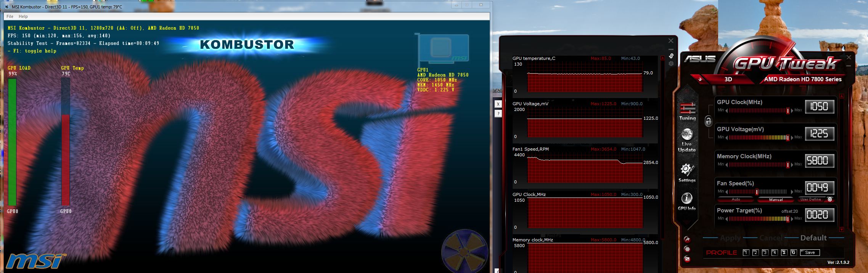Open the monitor panel's gear settings icon

[x=671, y=64]
